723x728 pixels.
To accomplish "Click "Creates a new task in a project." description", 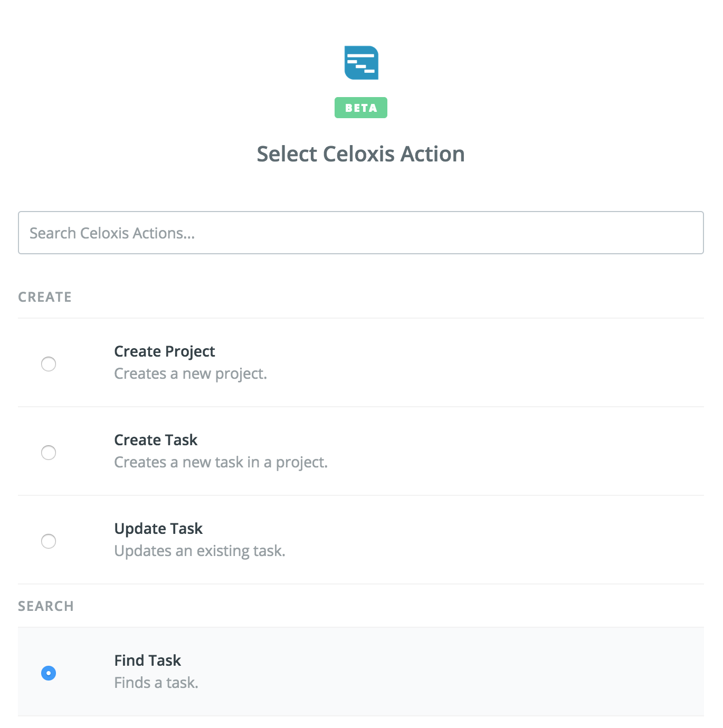I will (x=221, y=463).
